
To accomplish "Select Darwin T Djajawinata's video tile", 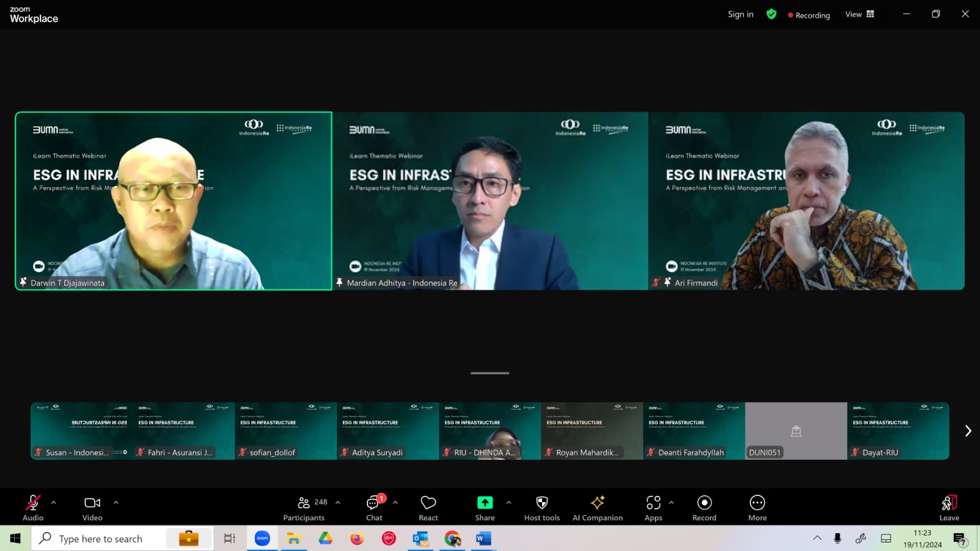I will [x=173, y=201].
